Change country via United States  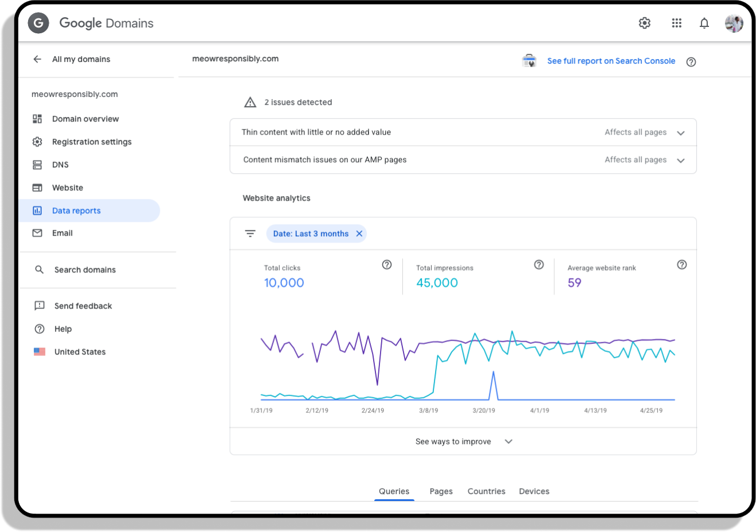80,351
